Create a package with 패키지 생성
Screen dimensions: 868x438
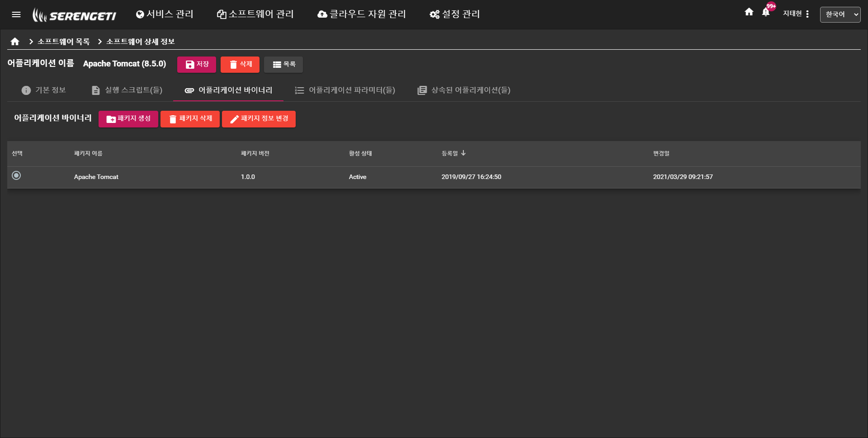pos(128,119)
